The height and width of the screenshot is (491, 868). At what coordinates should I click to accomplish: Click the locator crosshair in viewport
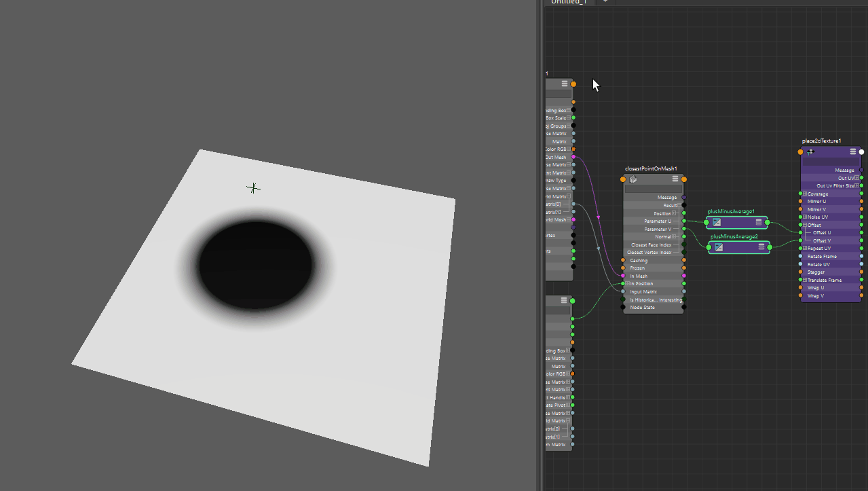(253, 188)
